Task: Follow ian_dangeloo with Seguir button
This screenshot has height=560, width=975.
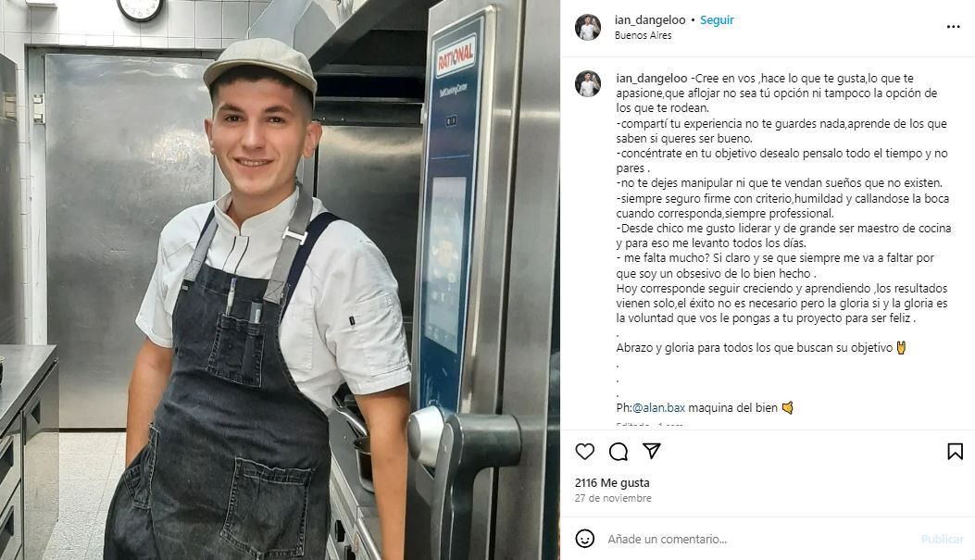Action: click(717, 19)
